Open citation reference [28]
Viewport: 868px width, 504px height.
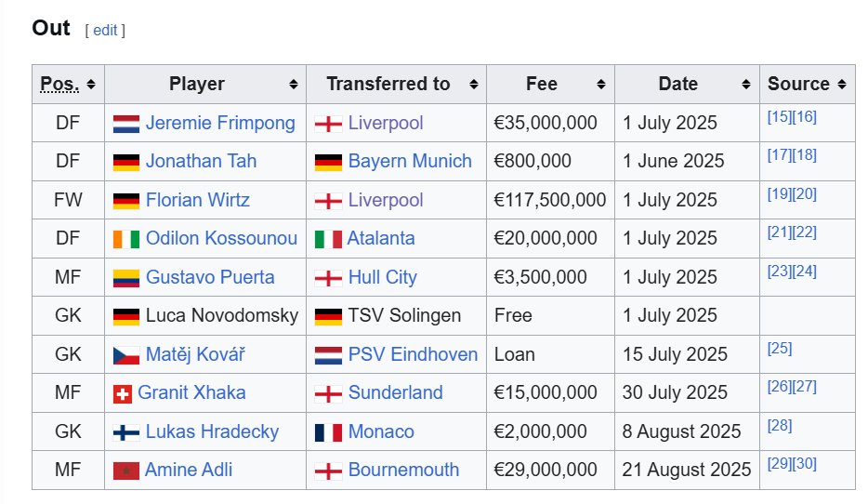pyautogui.click(x=780, y=425)
